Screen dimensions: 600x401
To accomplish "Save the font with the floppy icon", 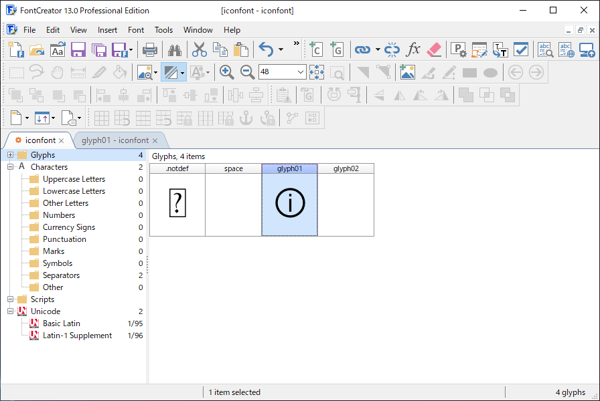I will click(78, 50).
